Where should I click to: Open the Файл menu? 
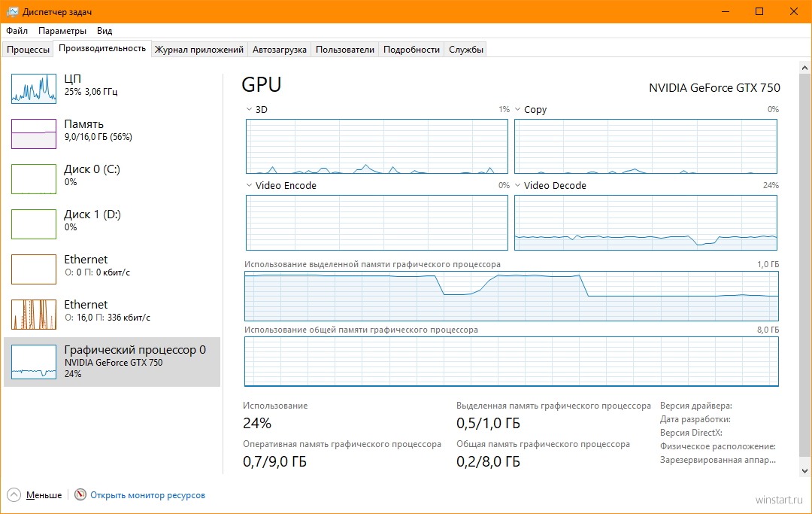click(x=17, y=31)
